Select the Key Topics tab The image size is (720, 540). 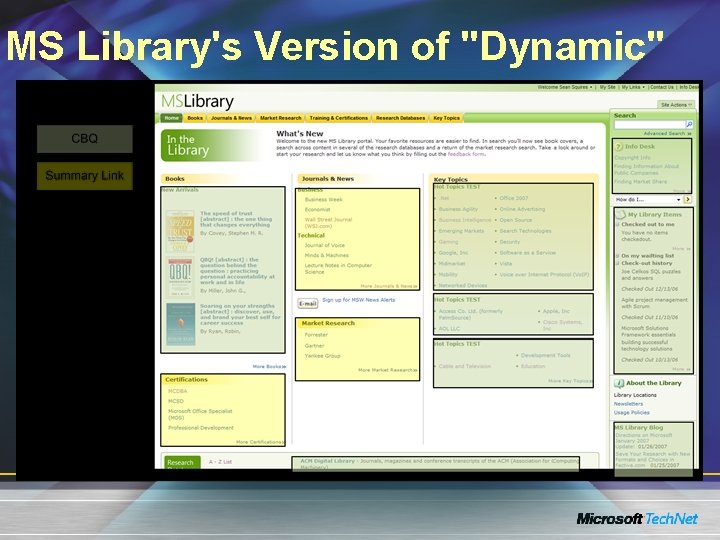point(446,118)
